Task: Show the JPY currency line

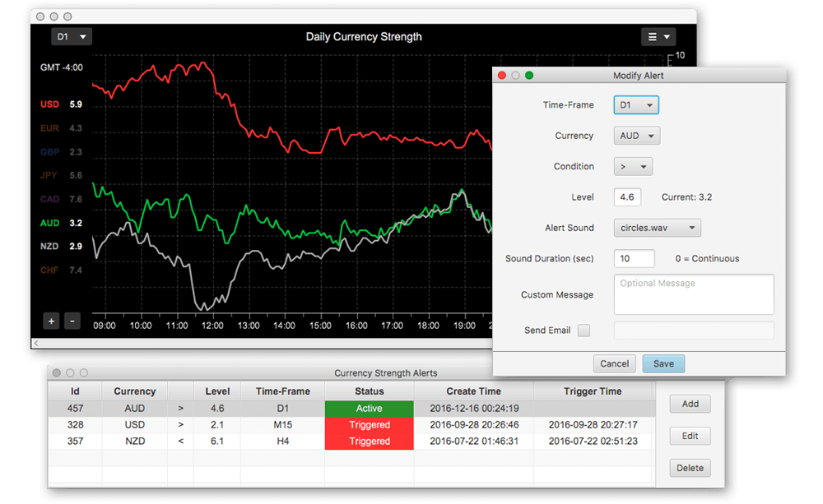Action: click(51, 174)
